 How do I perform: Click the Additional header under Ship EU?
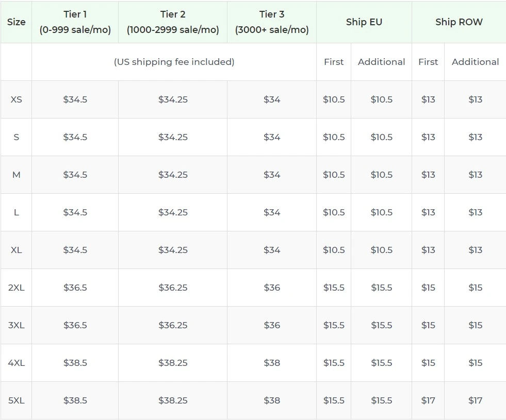point(381,62)
